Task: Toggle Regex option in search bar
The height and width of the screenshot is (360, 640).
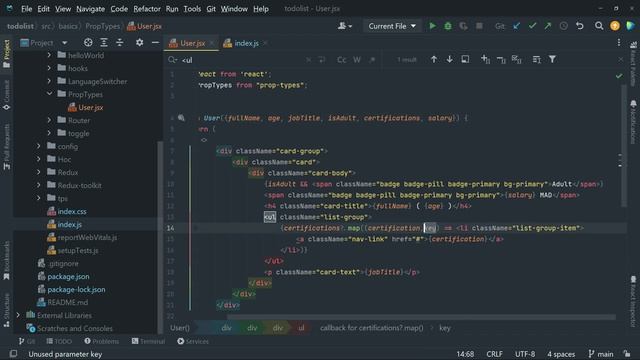Action: click(x=372, y=60)
